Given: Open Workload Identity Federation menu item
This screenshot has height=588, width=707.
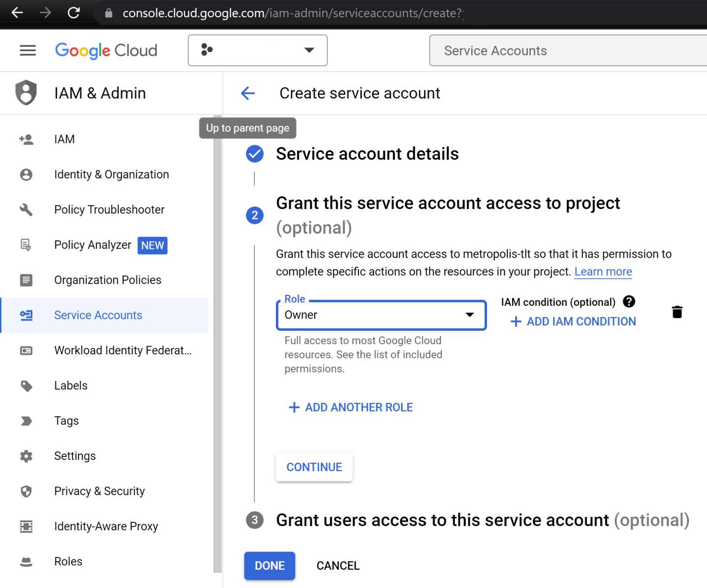Looking at the screenshot, I should tap(123, 350).
